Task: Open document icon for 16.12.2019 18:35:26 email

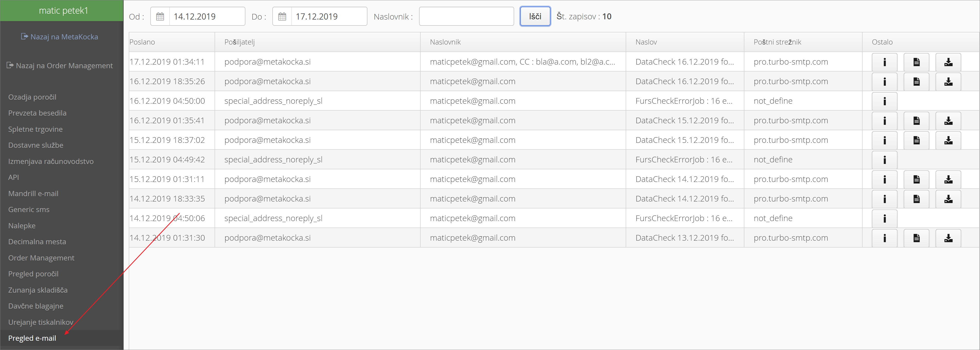Action: 916,82
